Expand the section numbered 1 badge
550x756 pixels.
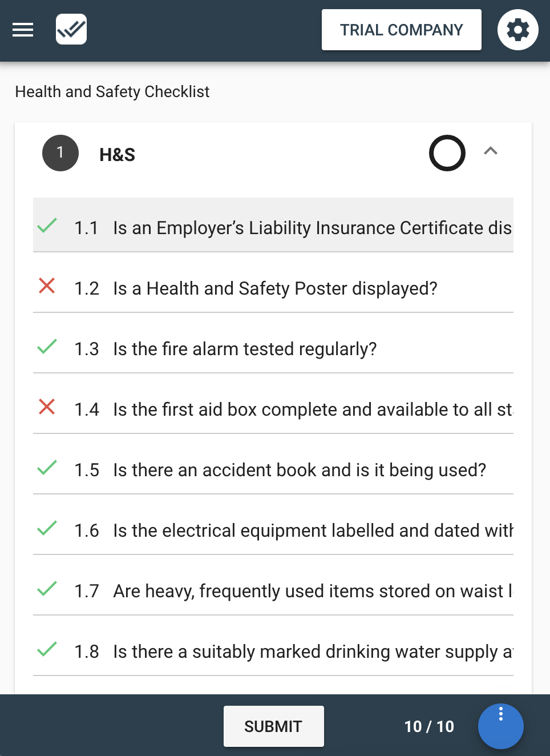click(60, 153)
